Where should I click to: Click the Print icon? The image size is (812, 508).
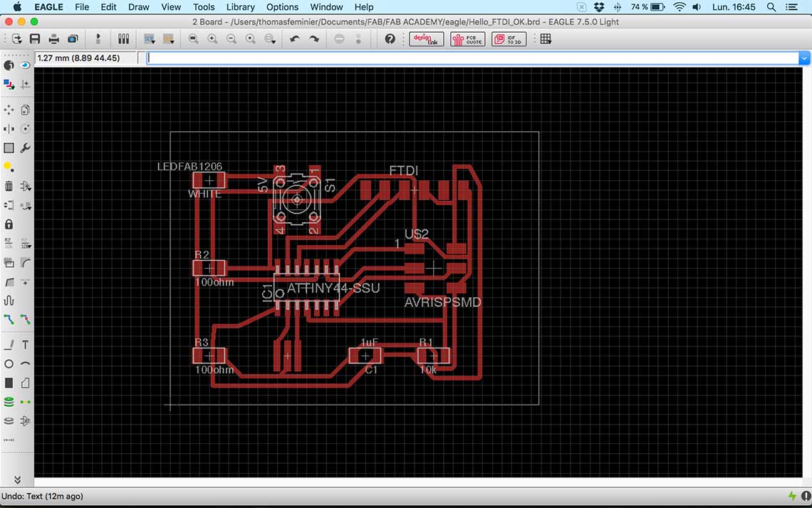pyautogui.click(x=53, y=39)
